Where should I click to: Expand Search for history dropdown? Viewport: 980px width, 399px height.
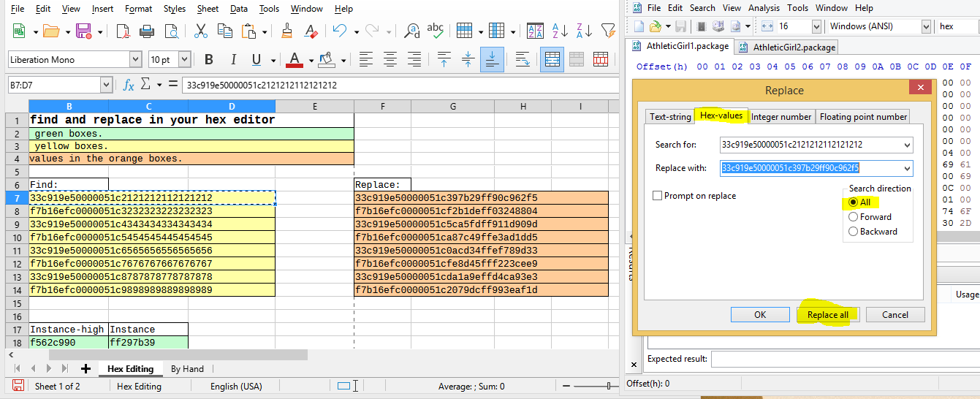(907, 145)
